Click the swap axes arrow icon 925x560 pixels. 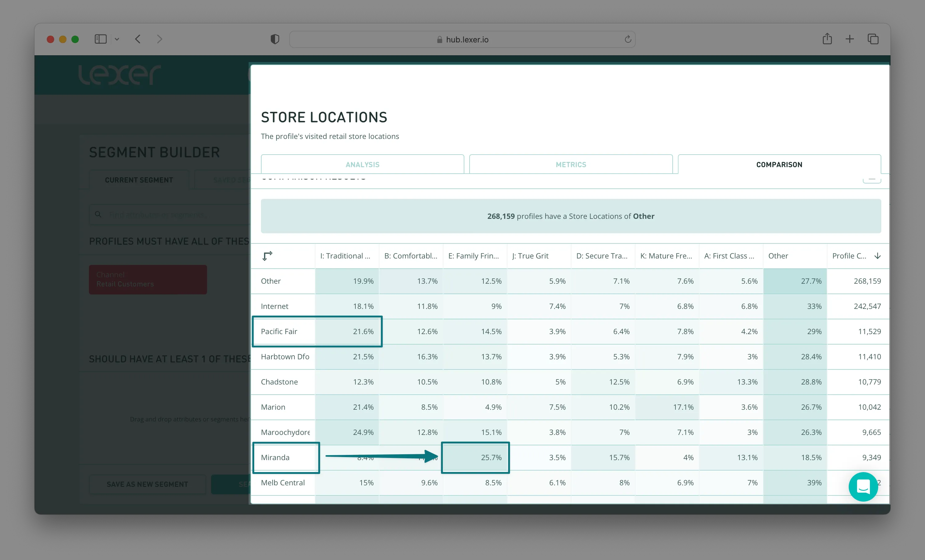tap(267, 256)
